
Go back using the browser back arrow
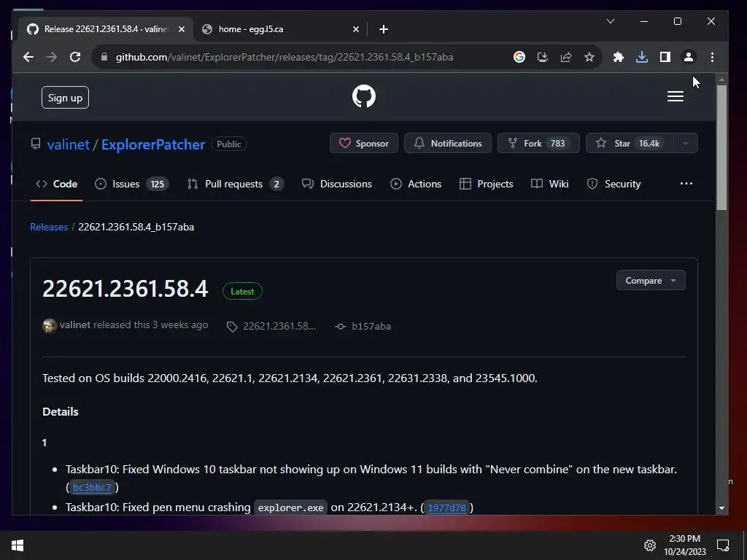coord(28,57)
